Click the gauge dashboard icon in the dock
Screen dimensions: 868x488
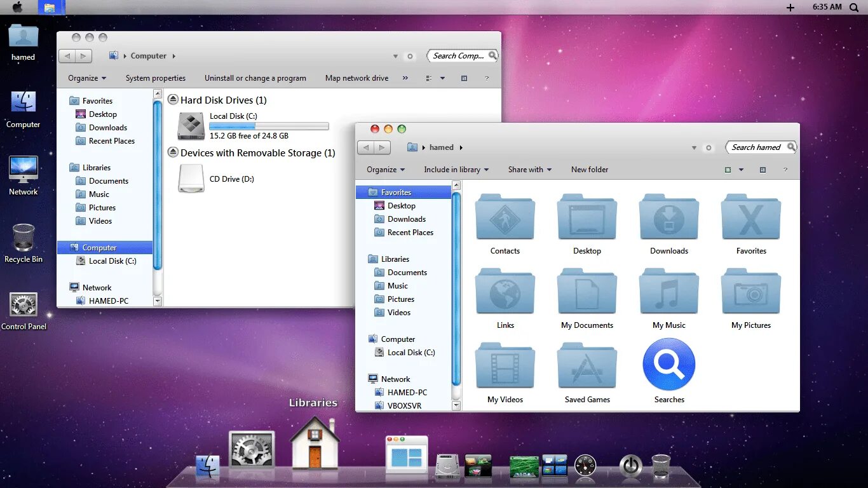(585, 466)
